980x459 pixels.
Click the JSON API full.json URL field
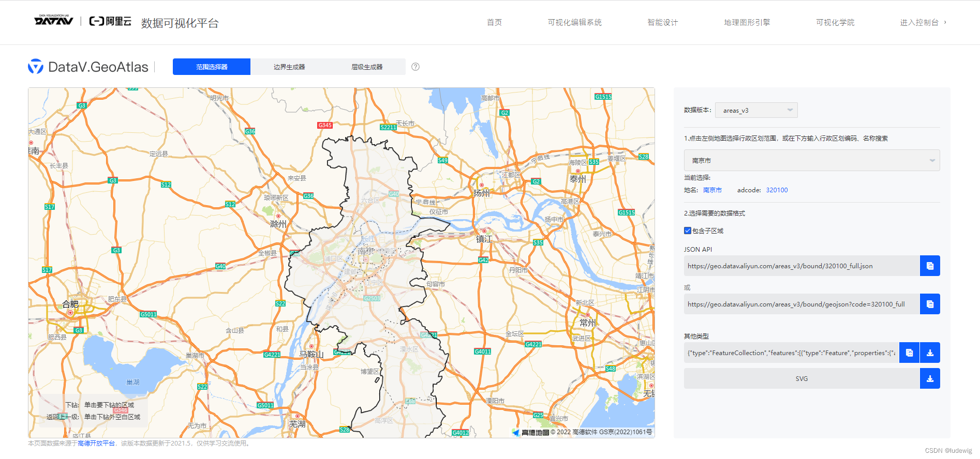click(x=801, y=266)
